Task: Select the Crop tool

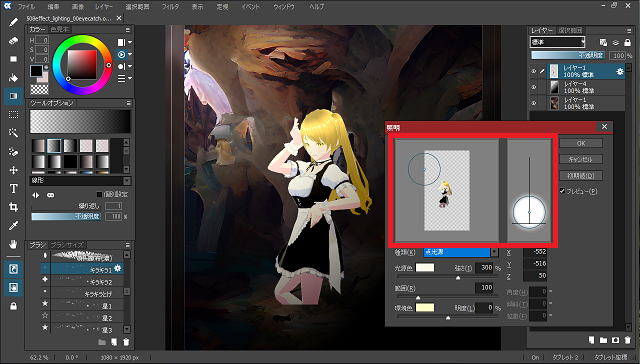Action: point(13,207)
